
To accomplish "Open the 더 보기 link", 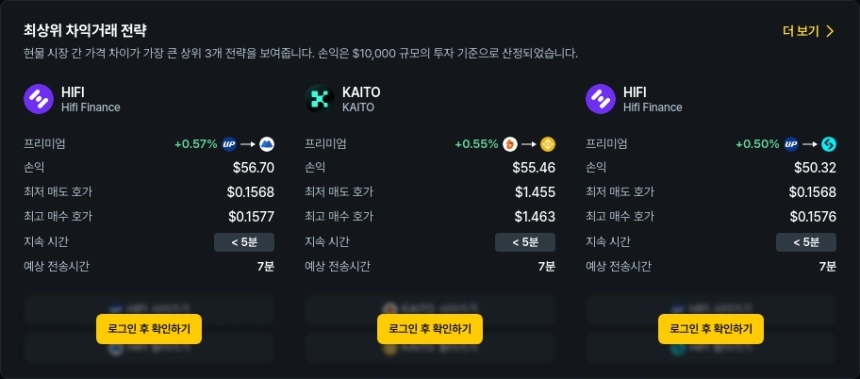I will coord(808,31).
